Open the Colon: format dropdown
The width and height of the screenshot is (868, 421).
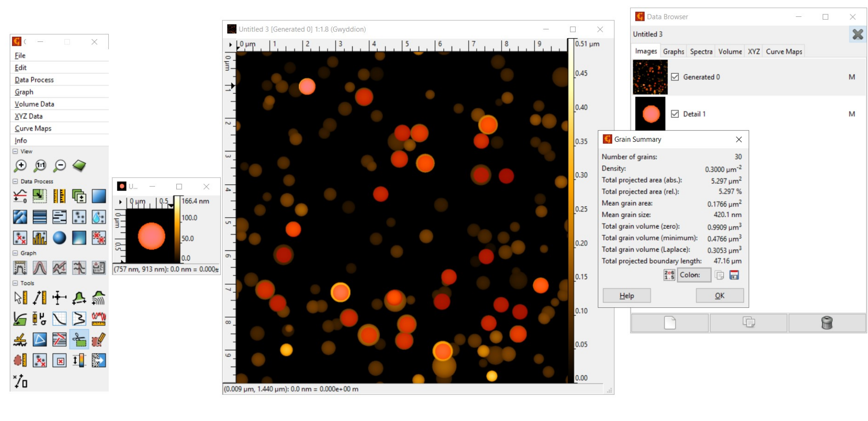694,275
